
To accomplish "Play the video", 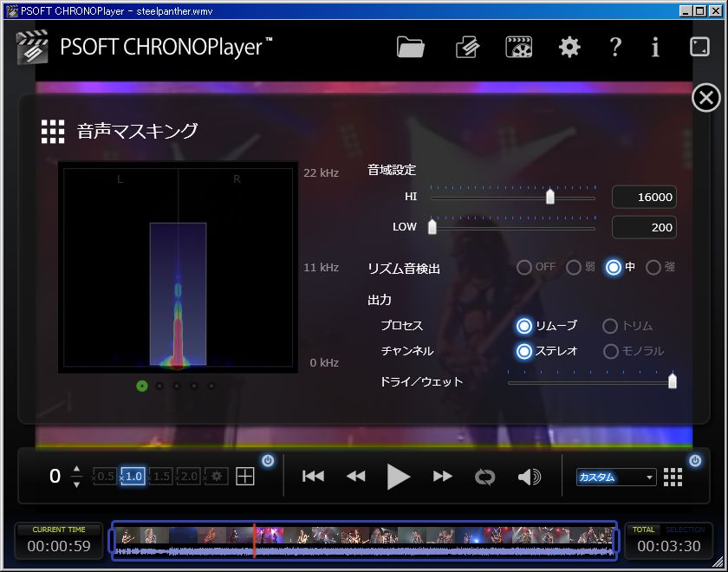I will (399, 477).
